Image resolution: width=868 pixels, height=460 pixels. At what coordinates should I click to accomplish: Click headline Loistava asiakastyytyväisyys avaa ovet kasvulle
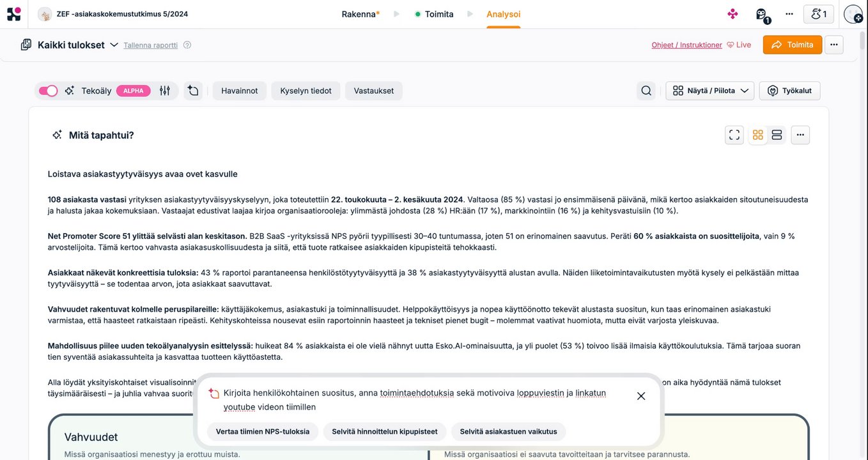(143, 174)
